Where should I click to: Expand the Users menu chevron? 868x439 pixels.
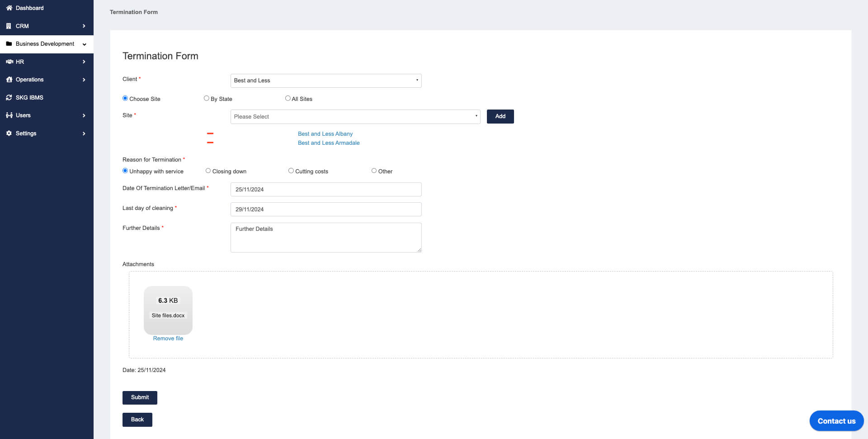[x=84, y=116]
